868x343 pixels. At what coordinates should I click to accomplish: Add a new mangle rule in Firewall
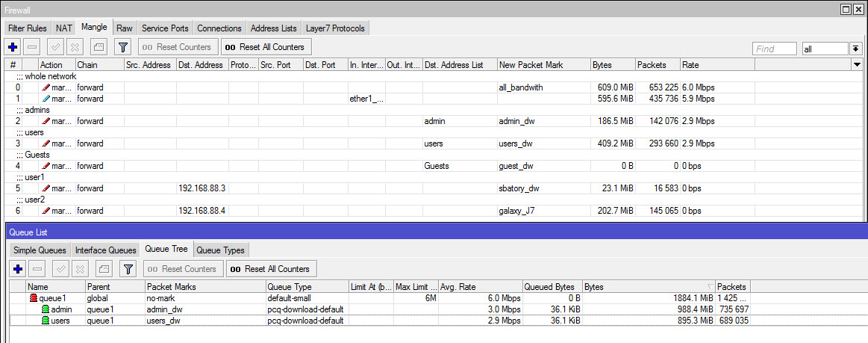pos(13,47)
